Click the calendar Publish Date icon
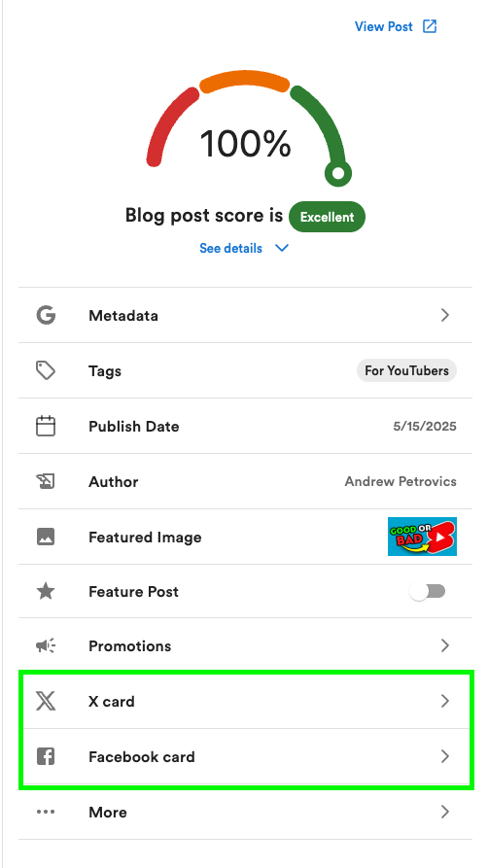This screenshot has width=488, height=868. coord(46,427)
